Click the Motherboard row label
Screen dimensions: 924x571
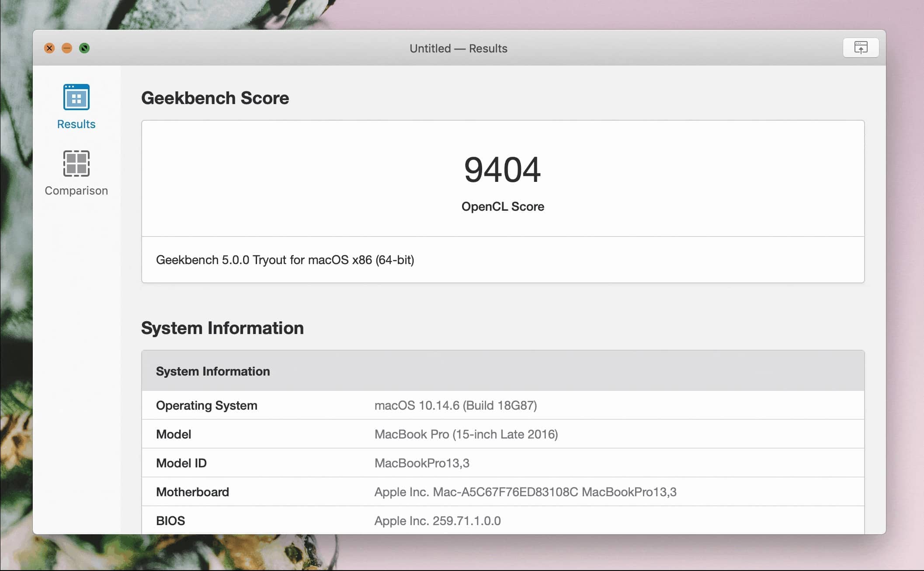(192, 492)
